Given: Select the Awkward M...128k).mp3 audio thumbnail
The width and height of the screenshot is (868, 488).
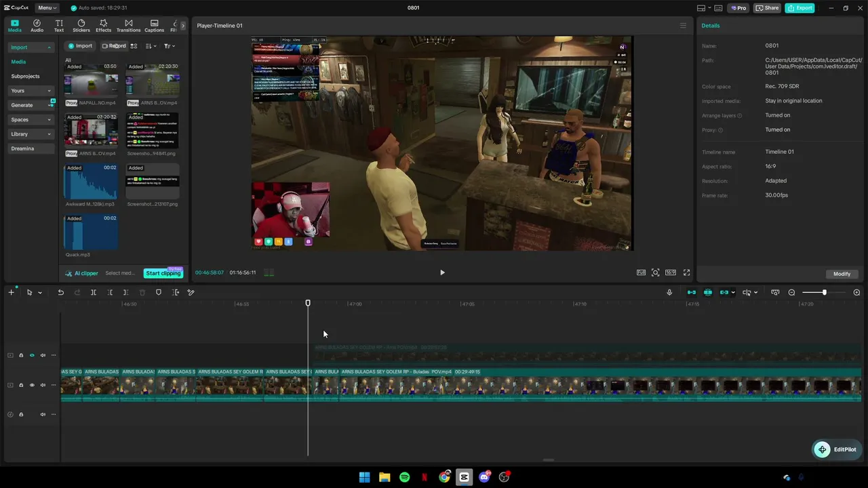Looking at the screenshot, I should (91, 182).
